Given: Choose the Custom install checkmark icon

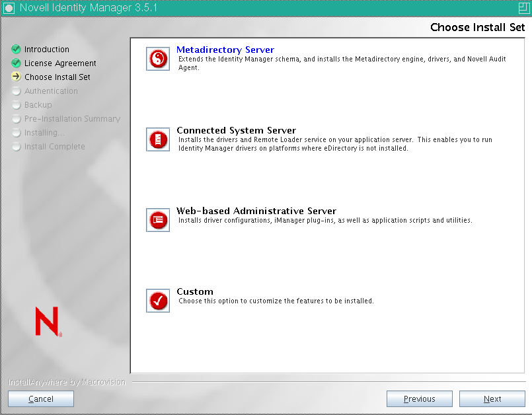Looking at the screenshot, I should [x=157, y=301].
